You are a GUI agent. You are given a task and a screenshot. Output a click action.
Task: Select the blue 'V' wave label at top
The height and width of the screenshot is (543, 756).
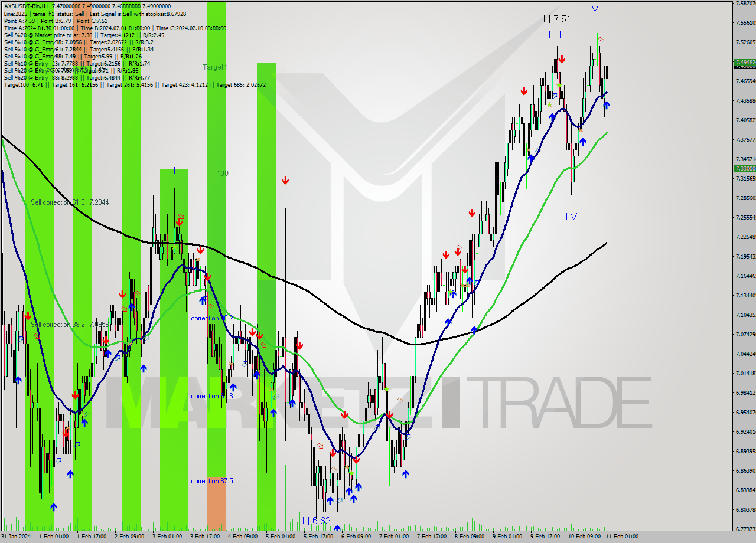tap(595, 9)
